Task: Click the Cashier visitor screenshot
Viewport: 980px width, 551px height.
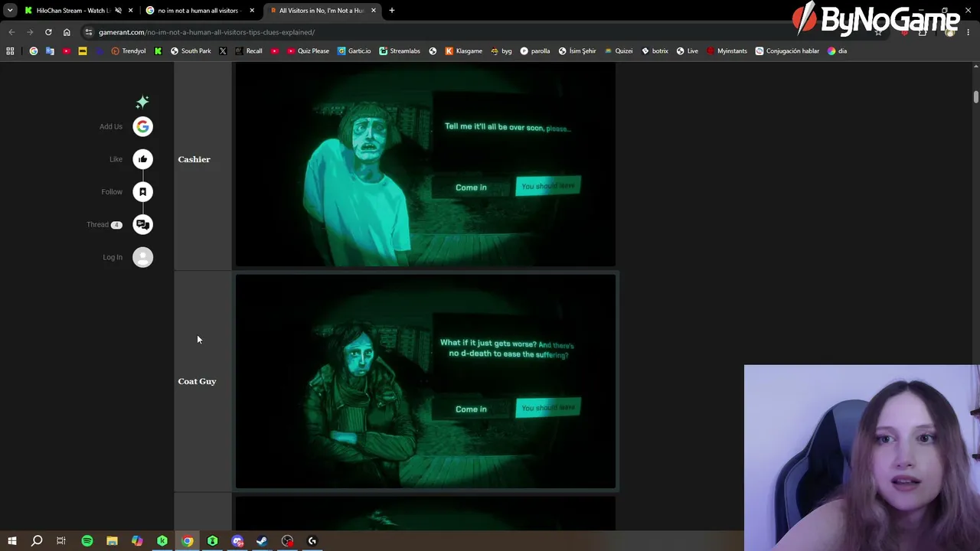Action: (425, 165)
